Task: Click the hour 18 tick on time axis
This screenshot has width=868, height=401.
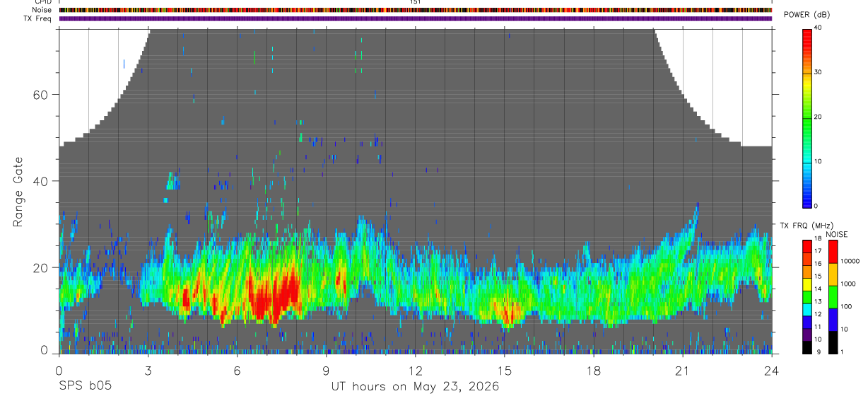Action: pyautogui.click(x=593, y=370)
